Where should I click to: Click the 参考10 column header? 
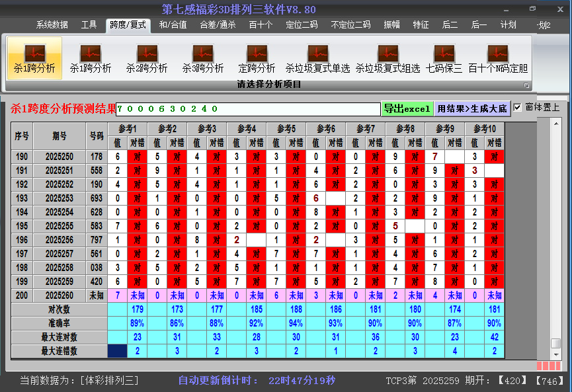485,129
